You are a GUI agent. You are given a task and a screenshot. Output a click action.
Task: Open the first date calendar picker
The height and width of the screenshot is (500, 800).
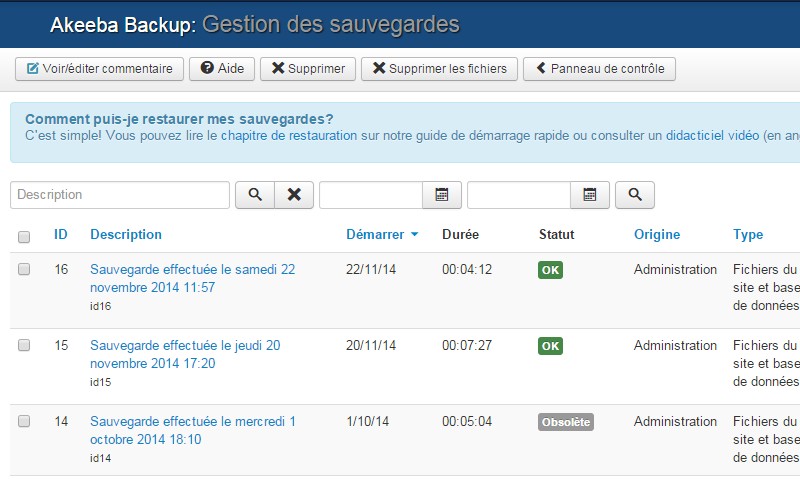click(x=442, y=195)
